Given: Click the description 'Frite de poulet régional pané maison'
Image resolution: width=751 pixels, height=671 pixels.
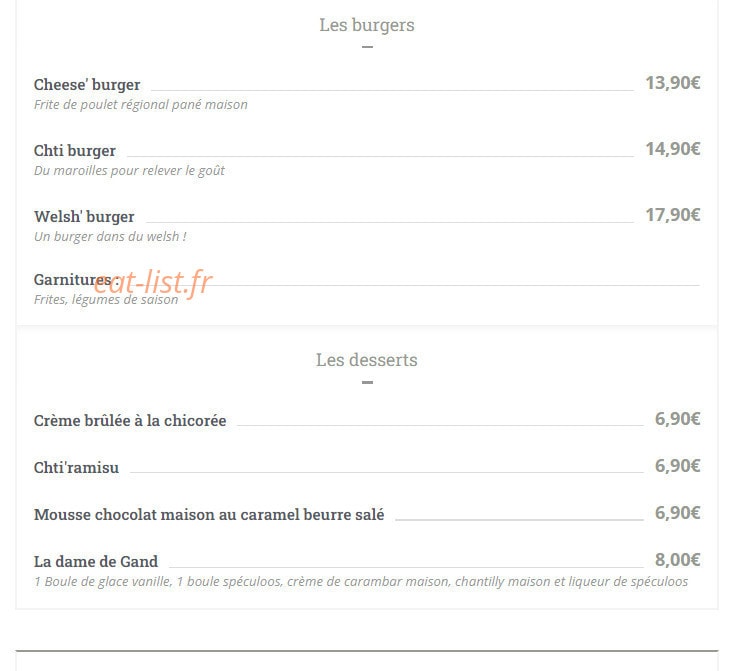Looking at the screenshot, I should point(141,104).
